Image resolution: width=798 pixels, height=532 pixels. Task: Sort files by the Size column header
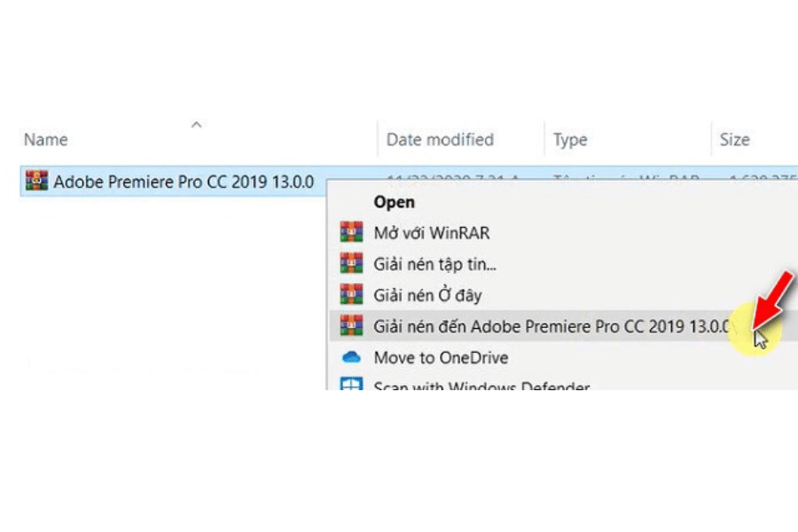[734, 140]
